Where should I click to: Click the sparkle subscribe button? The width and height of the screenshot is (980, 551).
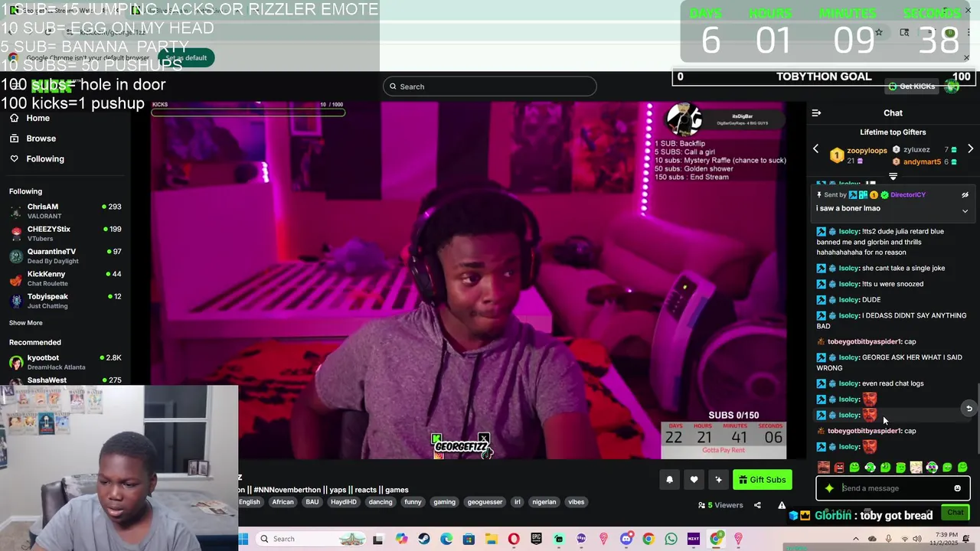tap(718, 480)
